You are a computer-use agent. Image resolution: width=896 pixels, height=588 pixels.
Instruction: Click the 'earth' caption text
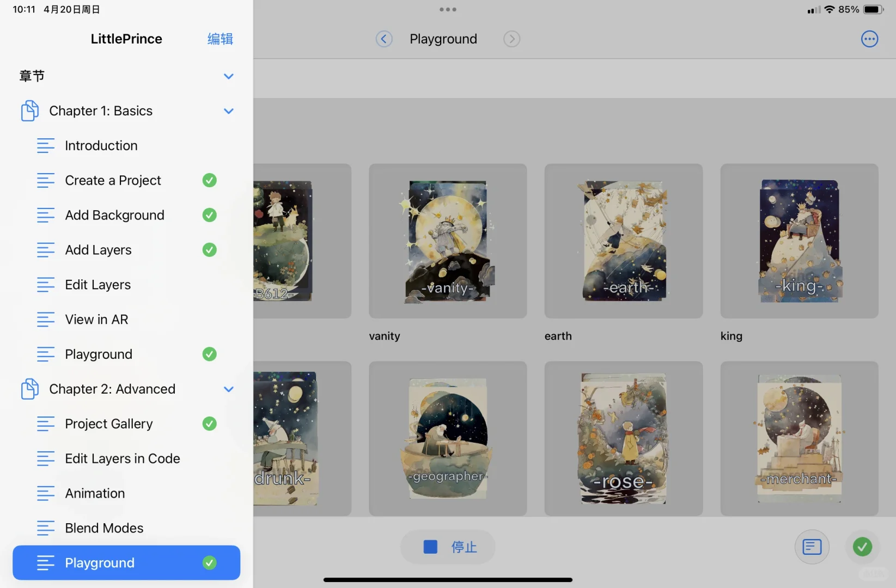point(558,336)
